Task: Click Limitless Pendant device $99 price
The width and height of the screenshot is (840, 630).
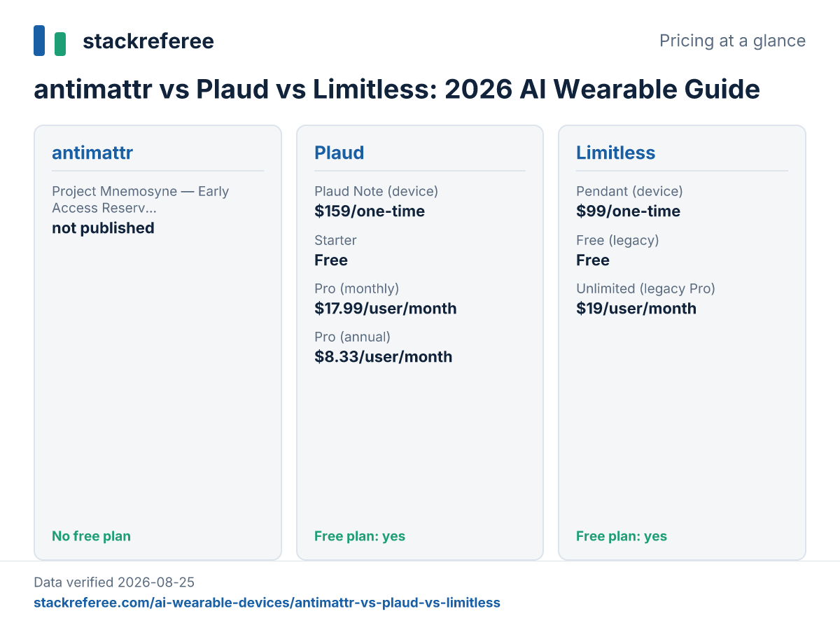Action: point(629,211)
